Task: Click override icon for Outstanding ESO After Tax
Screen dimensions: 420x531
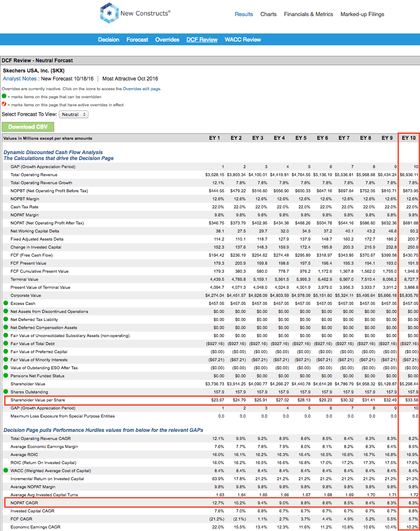Action: [x=5, y=368]
